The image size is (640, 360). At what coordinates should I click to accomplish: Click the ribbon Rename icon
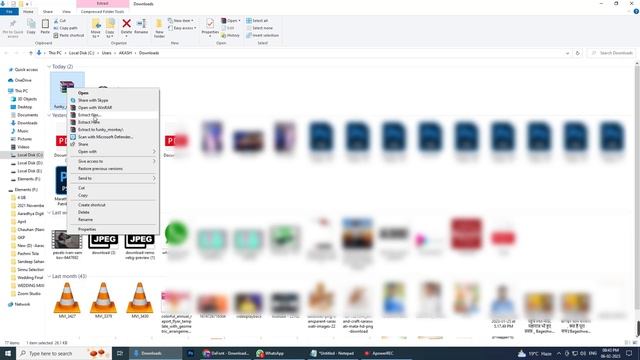click(x=141, y=24)
